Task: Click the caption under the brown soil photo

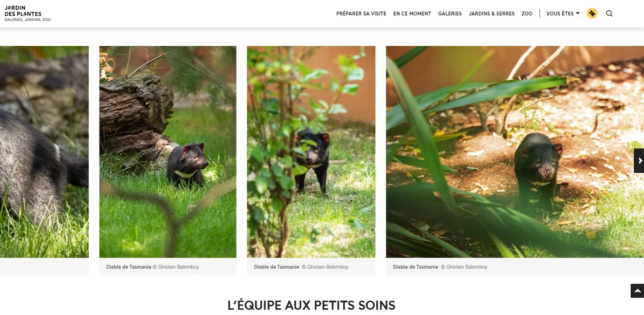Action: click(440, 267)
